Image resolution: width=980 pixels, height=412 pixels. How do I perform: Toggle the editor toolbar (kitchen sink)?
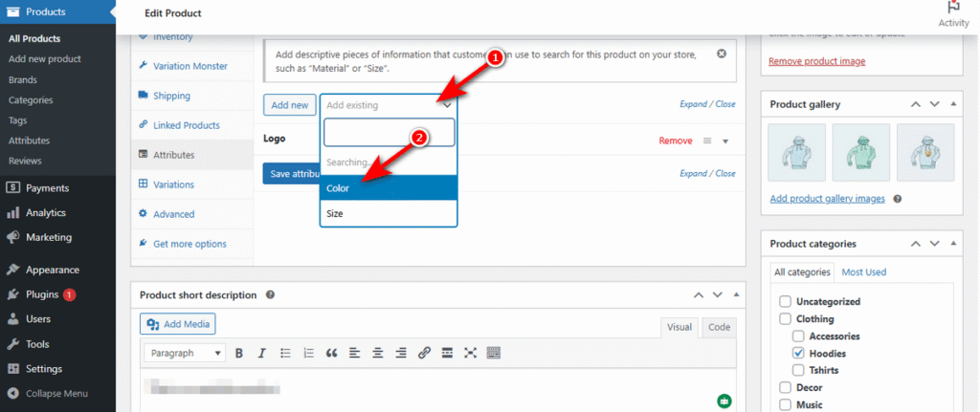[x=493, y=354]
